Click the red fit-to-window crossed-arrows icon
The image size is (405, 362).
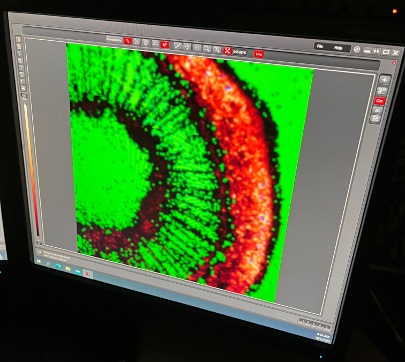pos(227,51)
